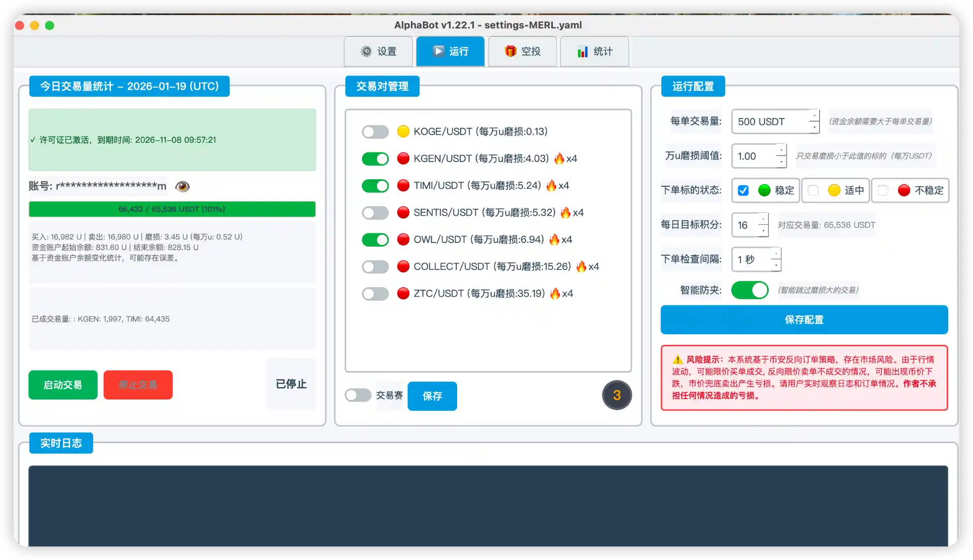Viewport: 973px width, 560px height.
Task: Check the 适中 status checkbox
Action: [x=813, y=190]
